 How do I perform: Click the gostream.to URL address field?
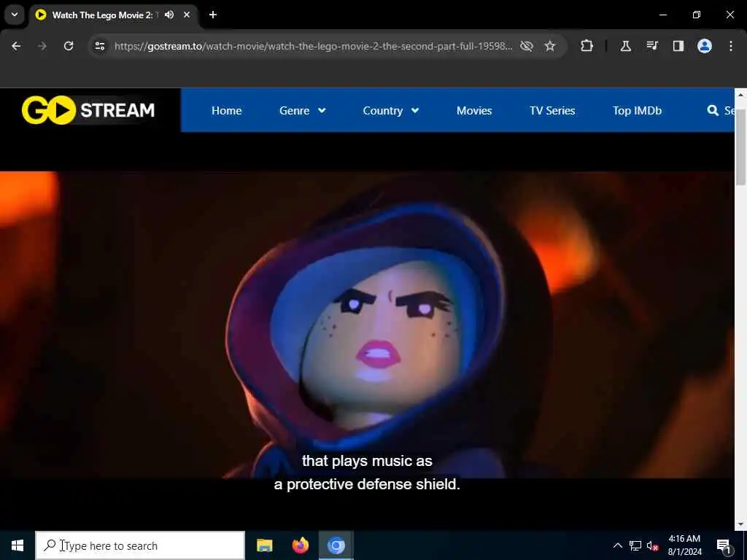(313, 46)
